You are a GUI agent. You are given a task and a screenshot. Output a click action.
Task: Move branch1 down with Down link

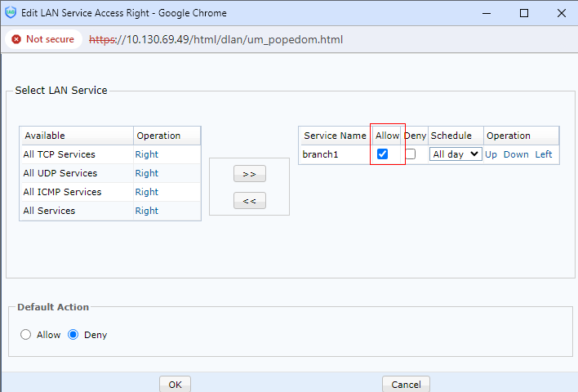516,154
